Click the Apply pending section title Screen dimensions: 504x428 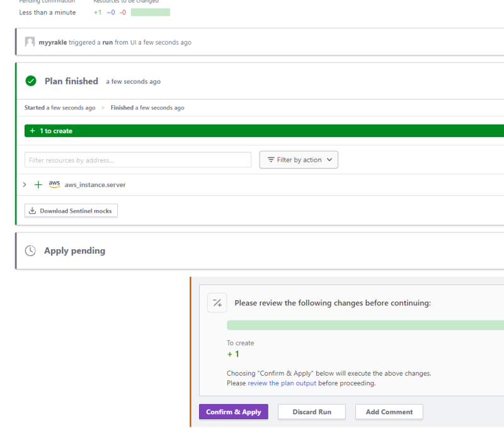click(74, 251)
